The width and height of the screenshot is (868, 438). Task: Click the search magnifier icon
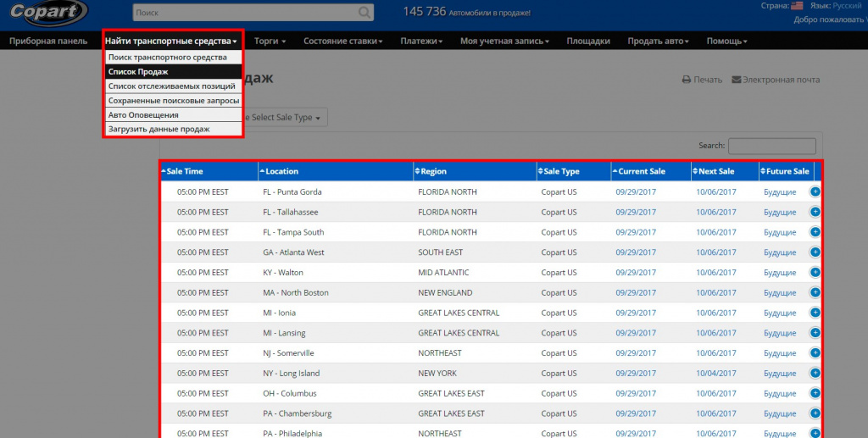(x=364, y=12)
